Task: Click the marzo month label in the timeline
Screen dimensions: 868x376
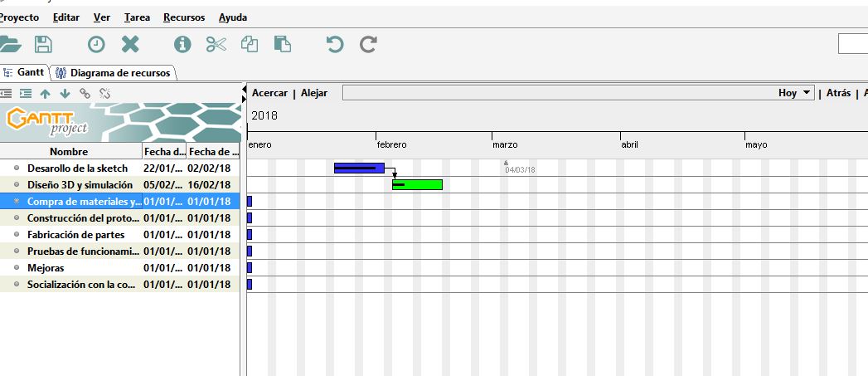Action: (x=505, y=144)
